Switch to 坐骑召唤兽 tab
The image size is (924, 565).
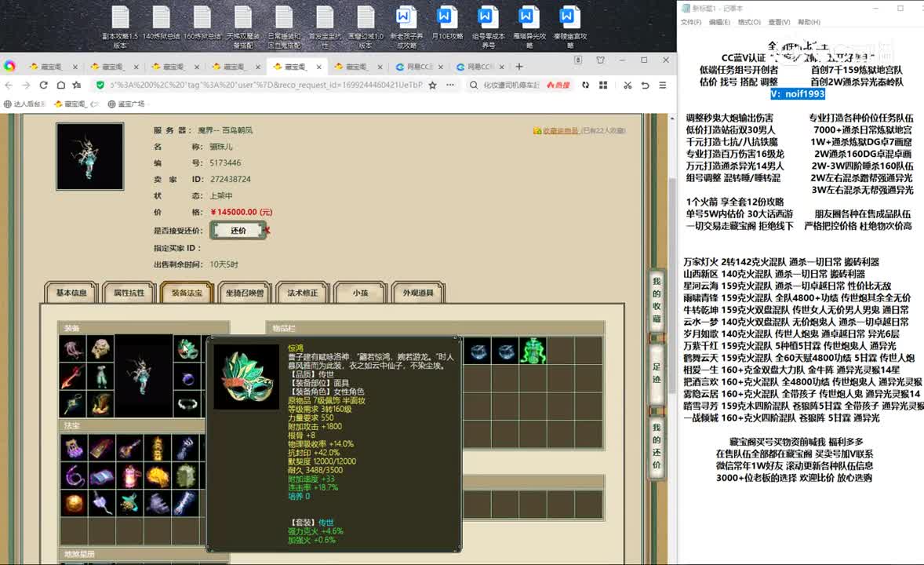coord(245,293)
